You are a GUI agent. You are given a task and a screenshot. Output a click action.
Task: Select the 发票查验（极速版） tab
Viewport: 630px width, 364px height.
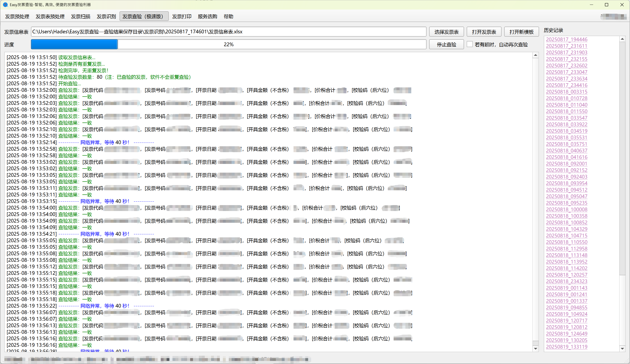(x=144, y=17)
